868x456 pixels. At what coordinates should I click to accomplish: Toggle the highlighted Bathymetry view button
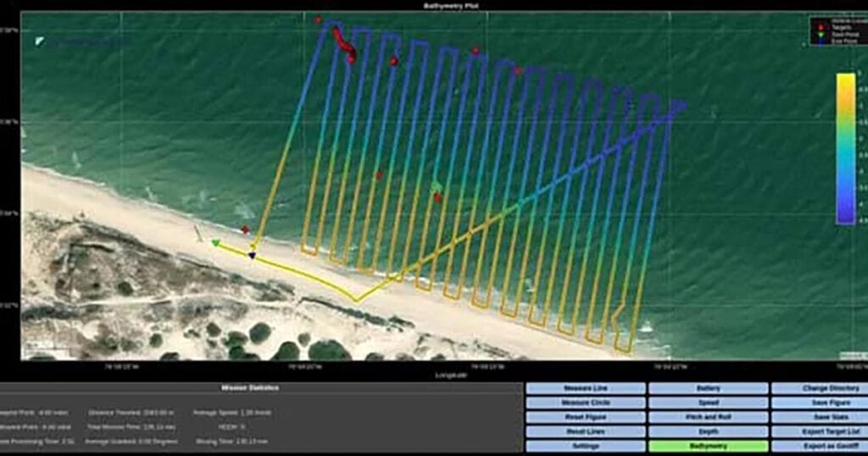(708, 446)
